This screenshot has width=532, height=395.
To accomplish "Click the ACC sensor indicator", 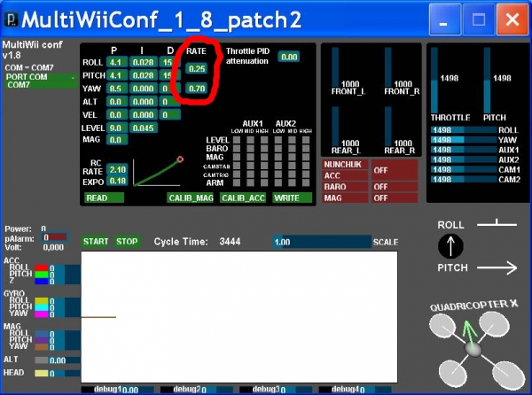I will (x=345, y=175).
